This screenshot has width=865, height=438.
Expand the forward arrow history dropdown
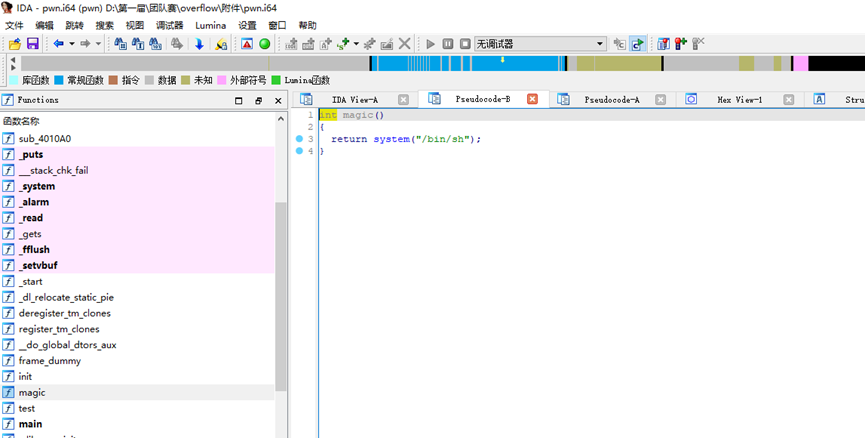(x=98, y=44)
